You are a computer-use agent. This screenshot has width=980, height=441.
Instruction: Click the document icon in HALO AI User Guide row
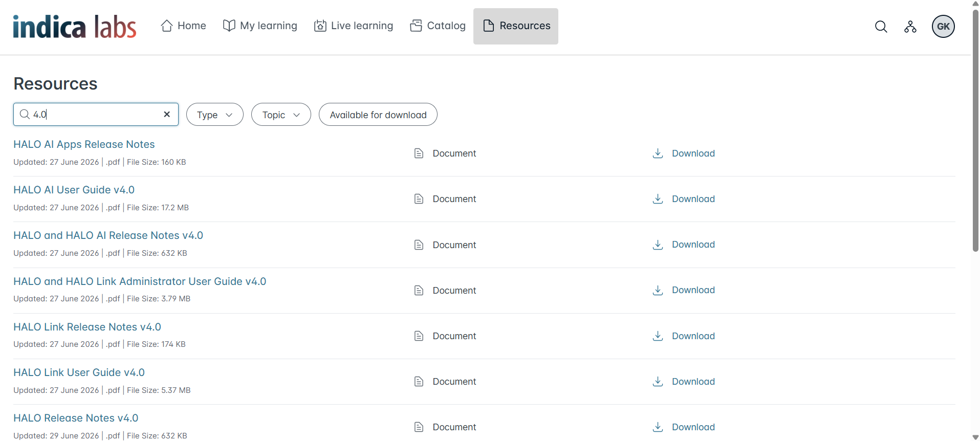(419, 199)
